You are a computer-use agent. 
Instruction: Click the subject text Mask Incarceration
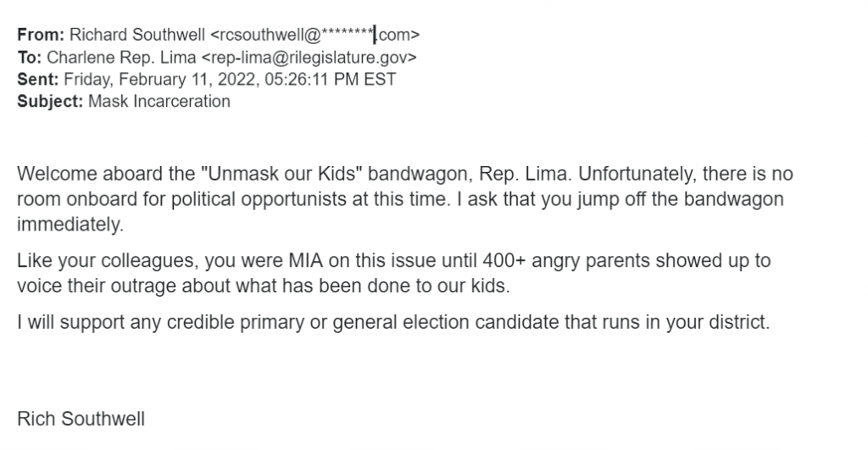(159, 102)
